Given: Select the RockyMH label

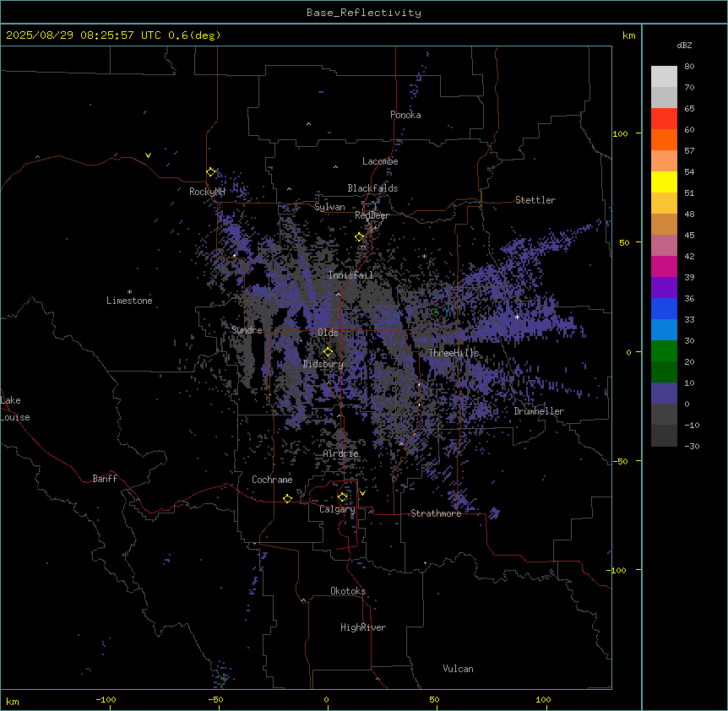Looking at the screenshot, I should click(x=207, y=192).
